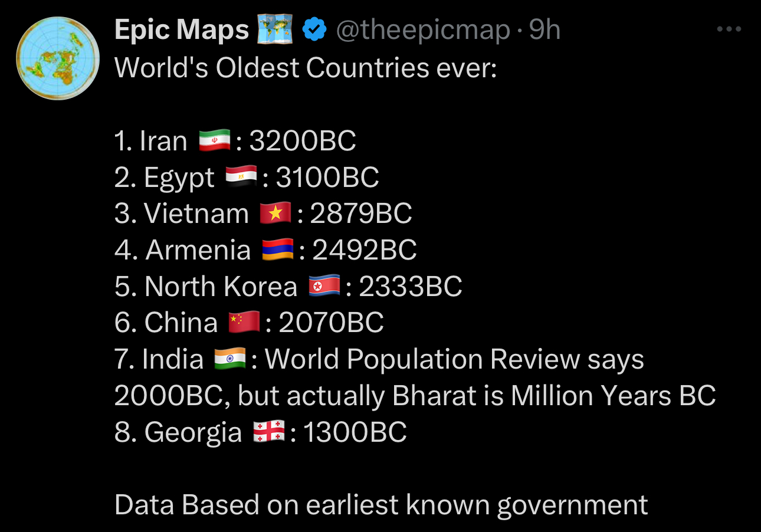Image resolution: width=761 pixels, height=532 pixels.
Task: Click the 'Iran' text in line one
Action: pos(163,142)
